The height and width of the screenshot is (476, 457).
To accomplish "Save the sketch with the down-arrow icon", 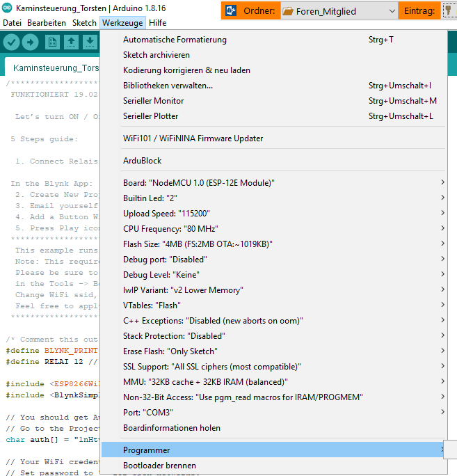I will click(x=90, y=42).
